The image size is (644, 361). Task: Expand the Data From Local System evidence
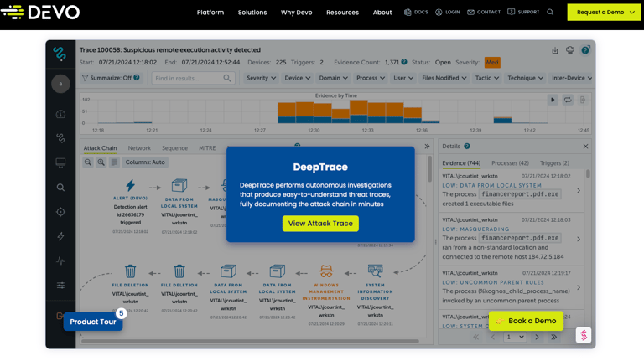(x=579, y=190)
